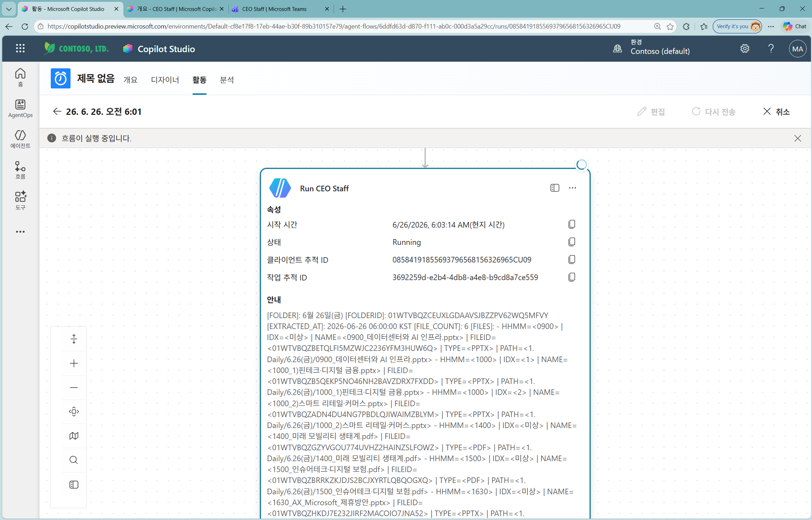Screen dimensions: 812x520
Task: Copy the 클라이언트 추적 ID value
Action: point(572,260)
